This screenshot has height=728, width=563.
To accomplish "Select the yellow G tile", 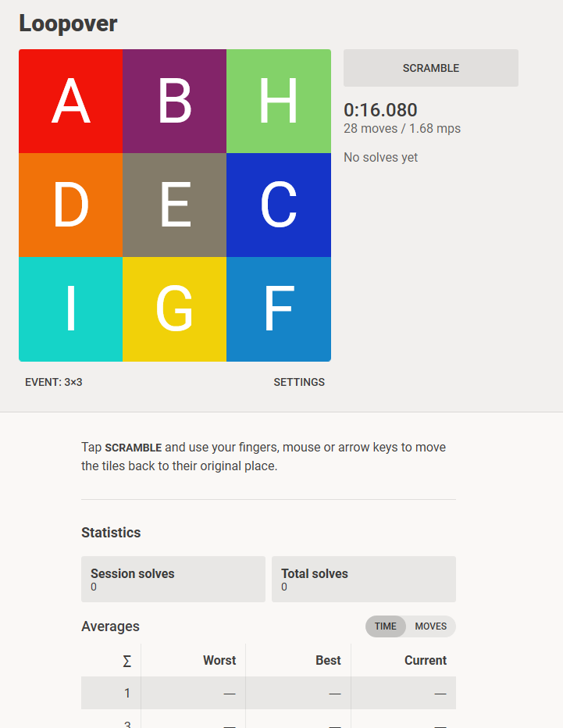I will tap(174, 309).
